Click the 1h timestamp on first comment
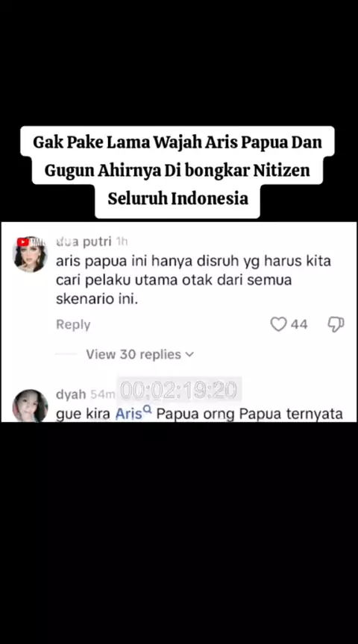 pos(122,242)
